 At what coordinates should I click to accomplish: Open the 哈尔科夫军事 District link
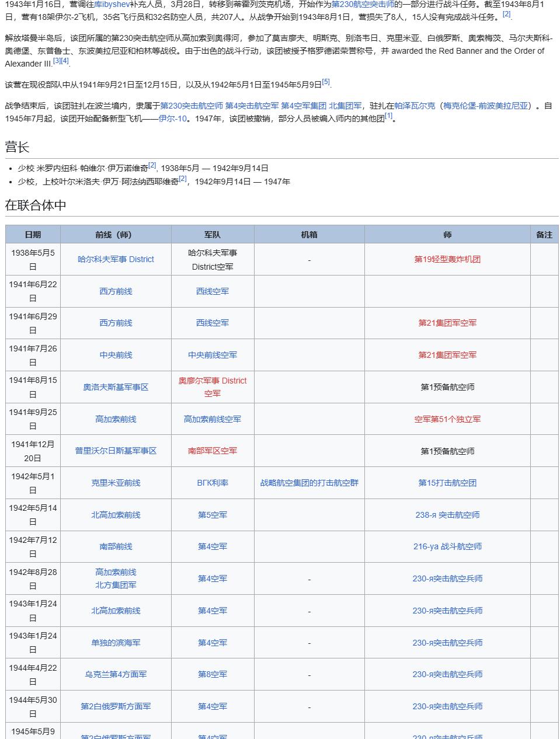click(116, 259)
